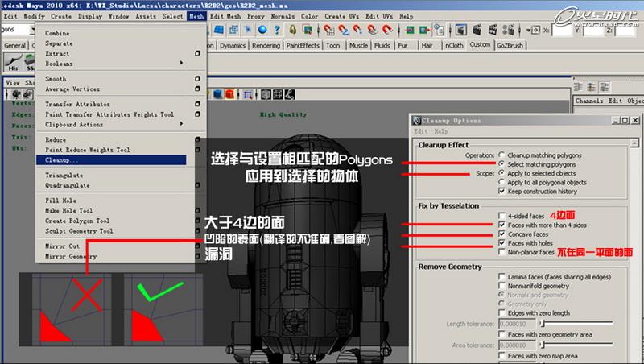Enable Nonmanifold geometry checkbox
The image size is (644, 364).
tap(502, 286)
